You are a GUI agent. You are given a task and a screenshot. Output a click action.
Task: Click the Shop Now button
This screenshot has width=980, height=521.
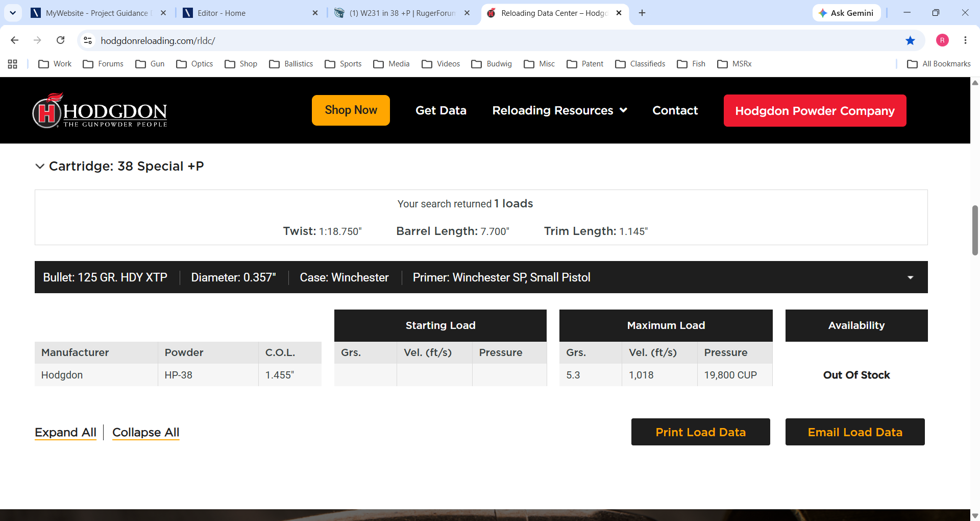click(x=351, y=110)
